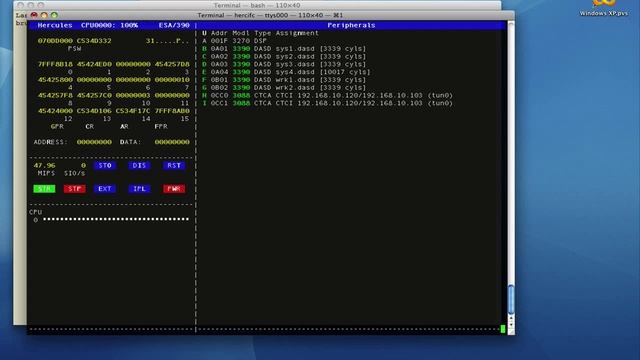
Task: Click register 15 value 7FFF8AB0
Action: 172,111
